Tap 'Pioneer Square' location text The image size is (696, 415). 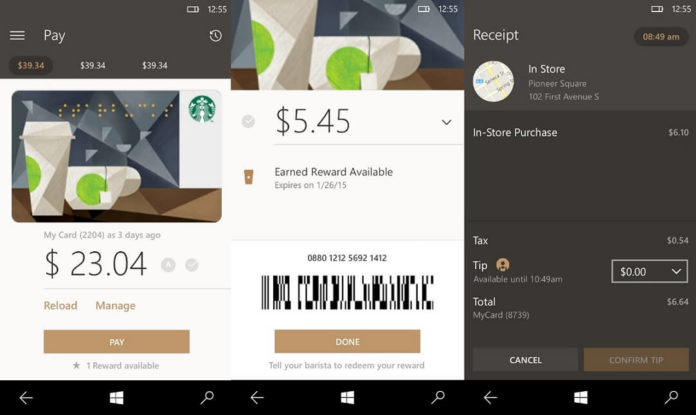click(558, 83)
